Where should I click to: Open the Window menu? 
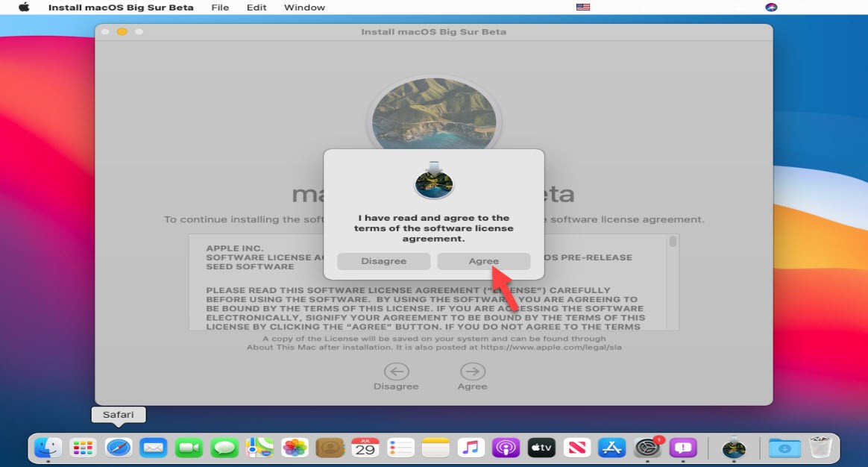(304, 7)
